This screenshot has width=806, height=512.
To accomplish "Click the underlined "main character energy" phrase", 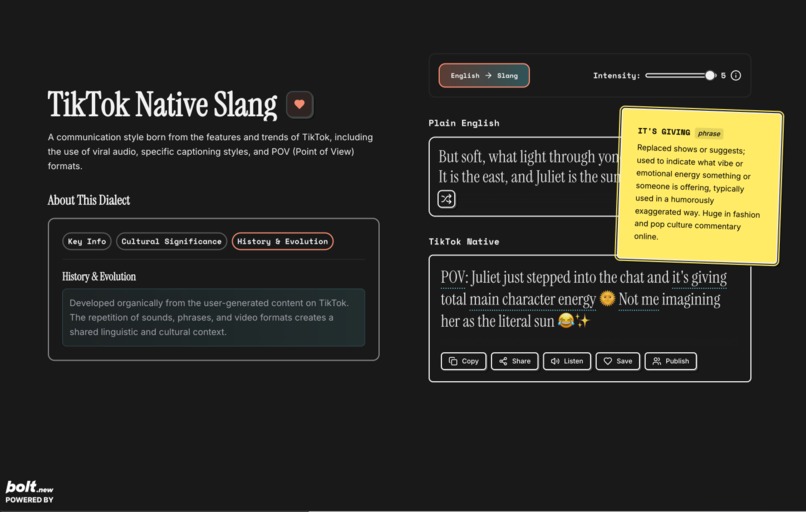I will pos(533,300).
